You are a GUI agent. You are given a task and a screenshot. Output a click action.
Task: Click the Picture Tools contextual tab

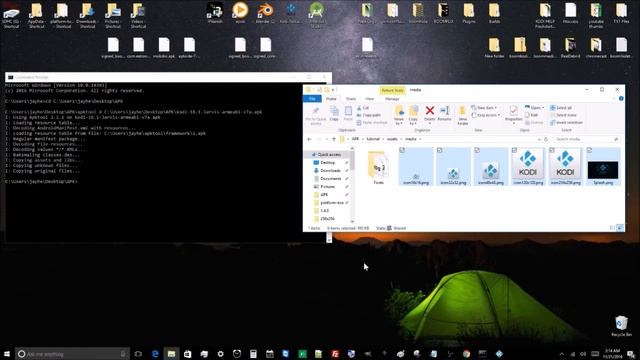[392, 90]
